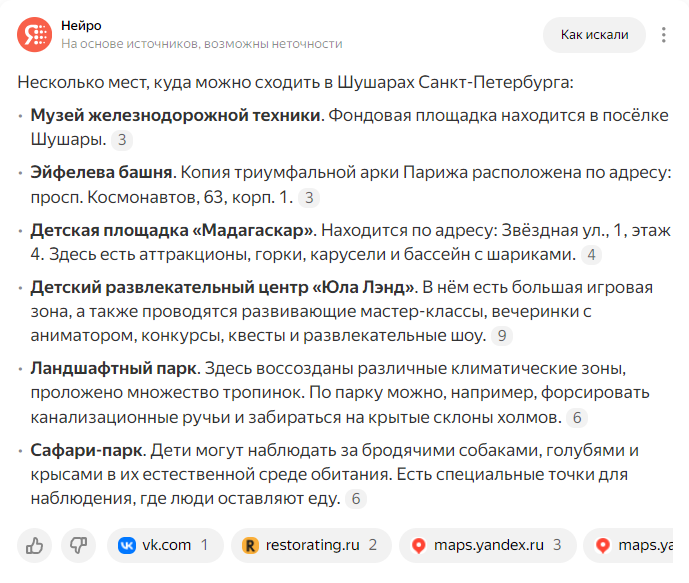Click the maps.yandex.ru pin icon
This screenshot has width=689, height=583.
point(419,546)
